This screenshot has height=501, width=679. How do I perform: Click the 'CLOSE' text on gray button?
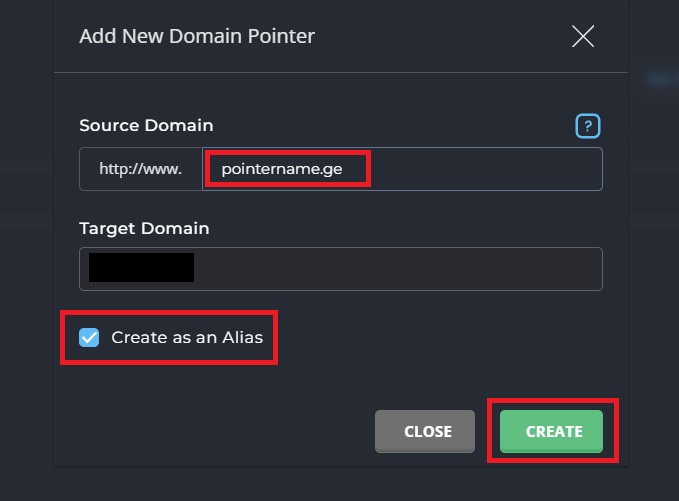[428, 431]
